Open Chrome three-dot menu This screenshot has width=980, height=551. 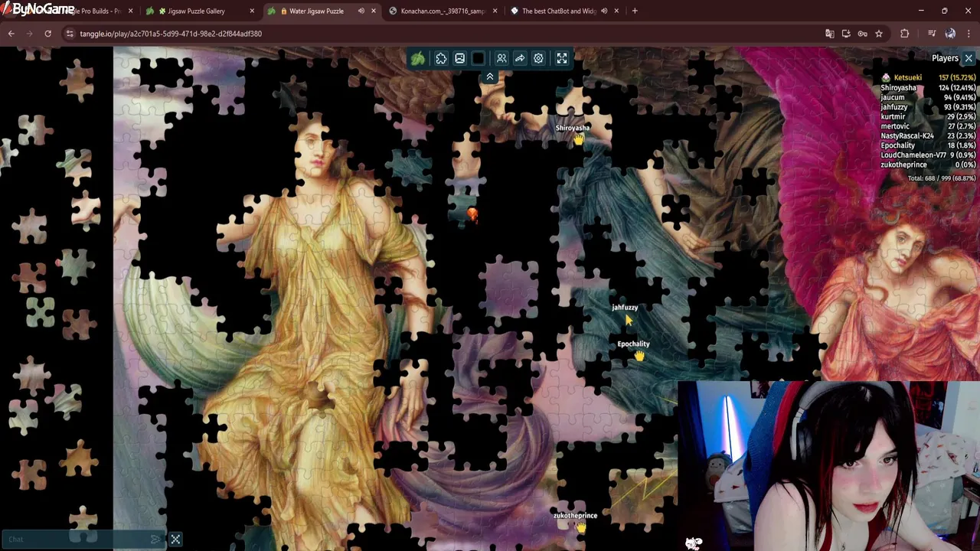tap(969, 34)
